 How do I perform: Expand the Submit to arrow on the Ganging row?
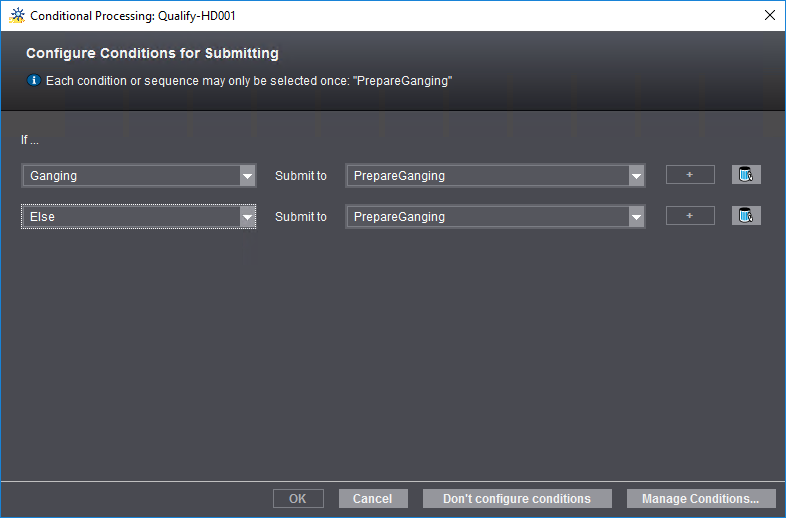click(x=636, y=176)
